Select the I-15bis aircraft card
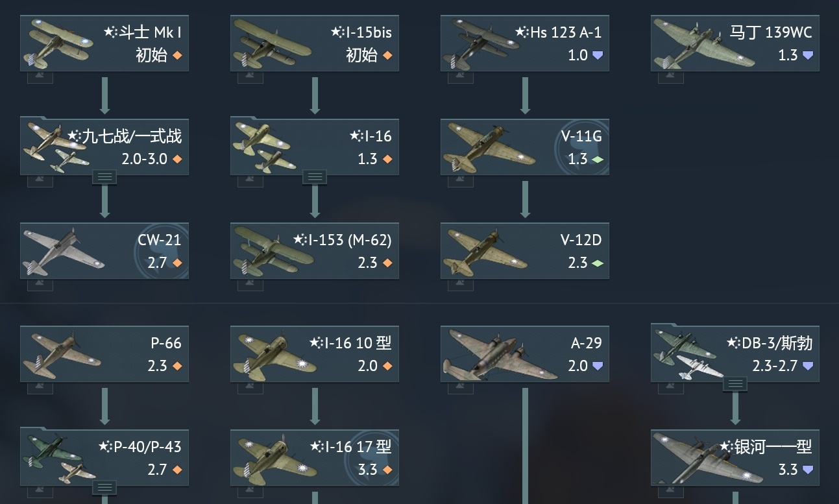839x504 pixels. click(315, 43)
